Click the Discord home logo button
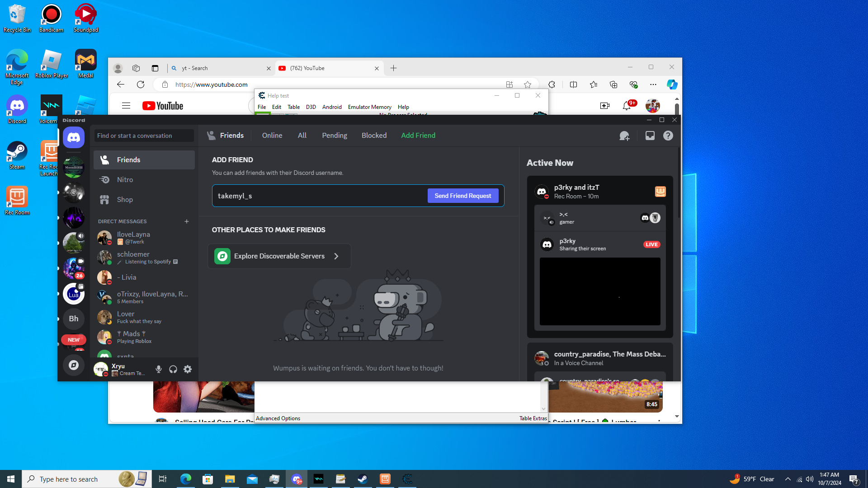 [74, 137]
